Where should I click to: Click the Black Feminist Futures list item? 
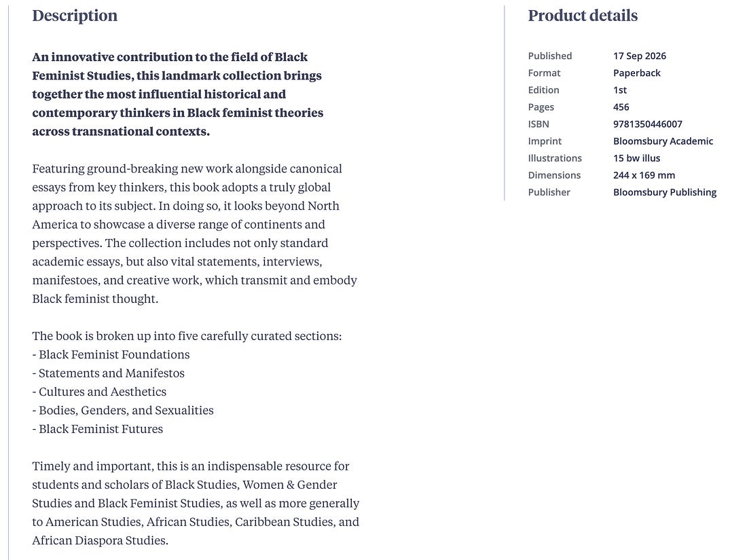[x=98, y=429]
